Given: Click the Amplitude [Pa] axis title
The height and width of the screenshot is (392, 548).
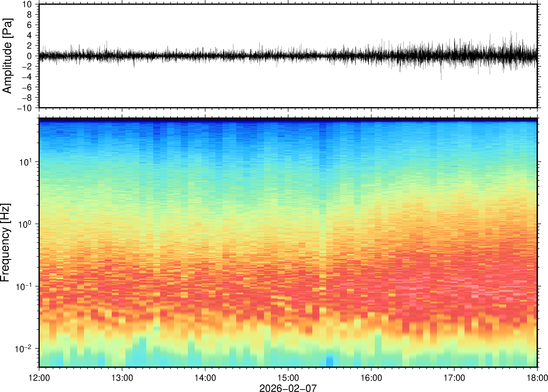Looking at the screenshot, I should click(x=7, y=56).
